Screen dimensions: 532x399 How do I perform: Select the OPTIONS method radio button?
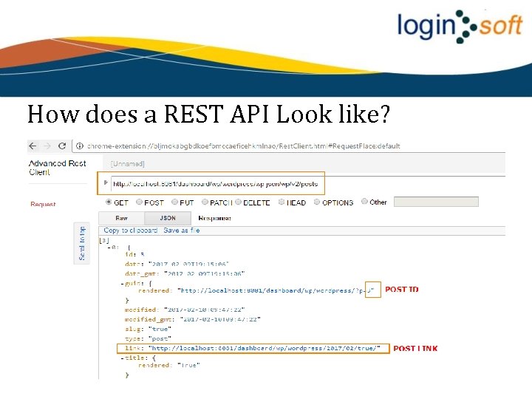pos(316,202)
